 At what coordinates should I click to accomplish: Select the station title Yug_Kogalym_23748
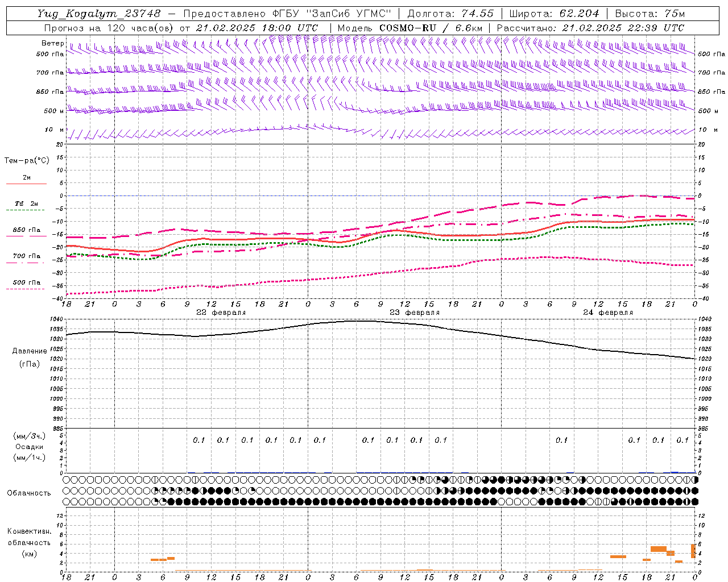click(x=99, y=13)
